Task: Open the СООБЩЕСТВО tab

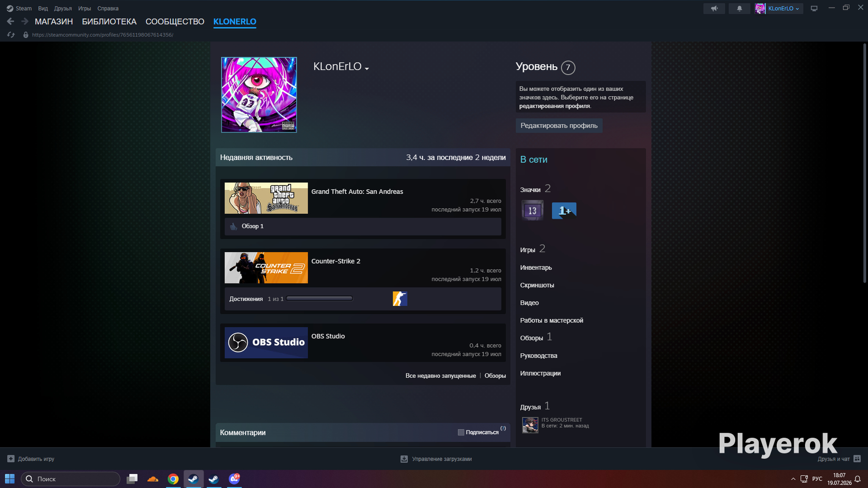Action: coord(175,21)
